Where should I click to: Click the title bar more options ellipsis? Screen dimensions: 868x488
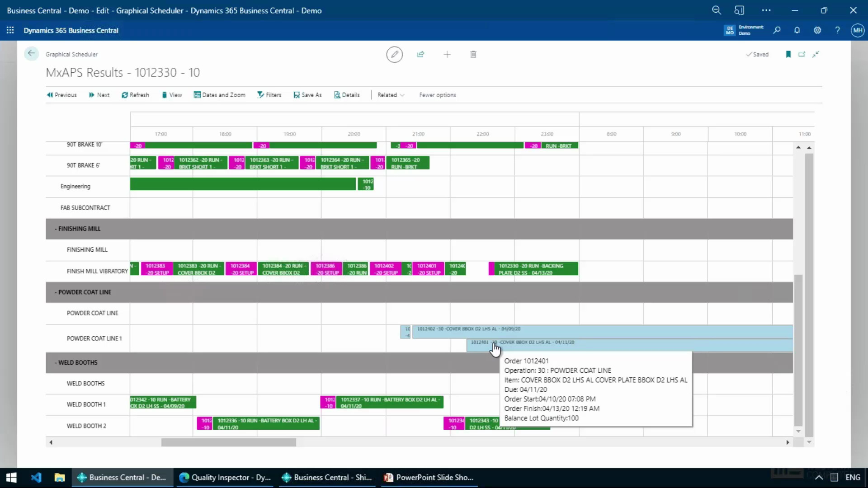pos(766,10)
